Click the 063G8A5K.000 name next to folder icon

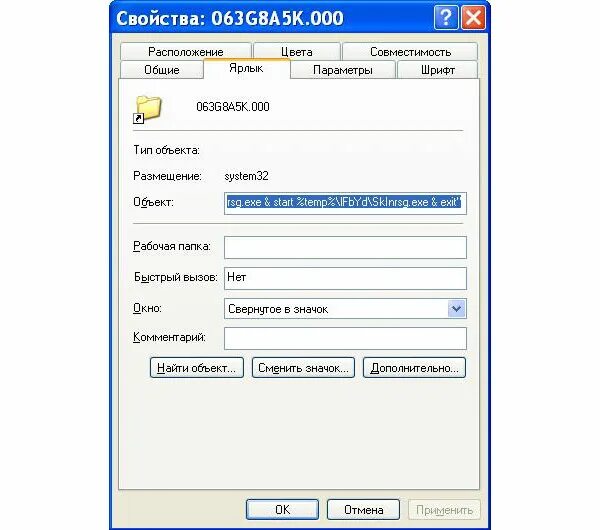233,107
